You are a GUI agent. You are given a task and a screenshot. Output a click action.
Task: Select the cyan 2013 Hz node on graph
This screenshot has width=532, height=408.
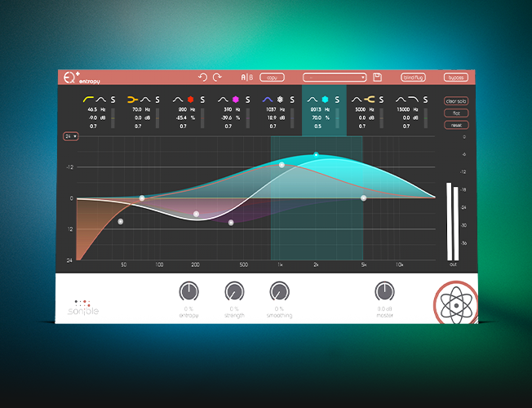pyautogui.click(x=317, y=154)
